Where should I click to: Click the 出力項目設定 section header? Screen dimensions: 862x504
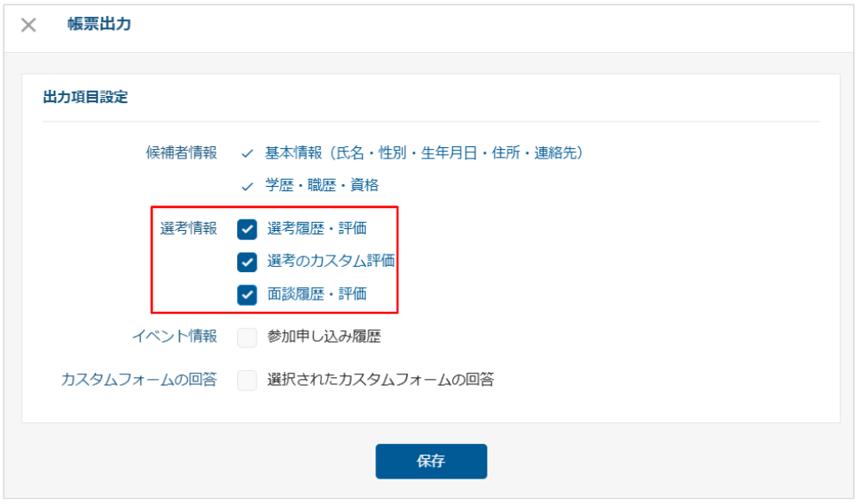pos(85,98)
